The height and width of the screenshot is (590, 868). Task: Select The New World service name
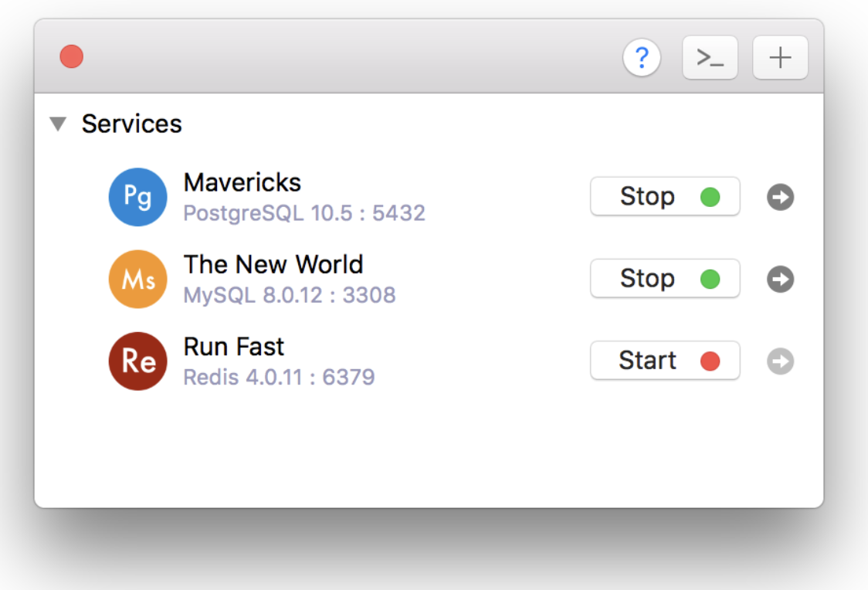[x=273, y=265]
